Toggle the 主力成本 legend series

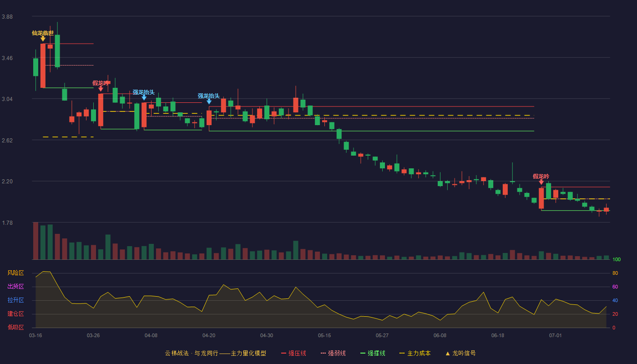click(415, 353)
